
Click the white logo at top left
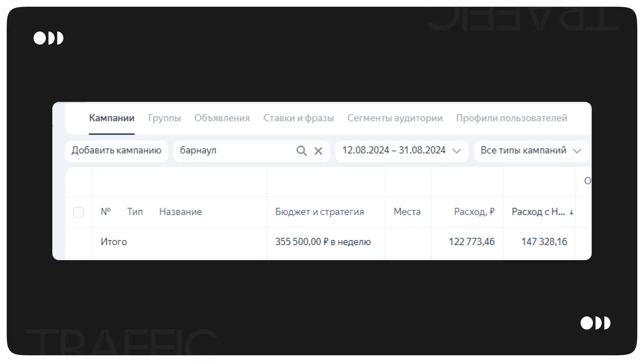pyautogui.click(x=48, y=38)
